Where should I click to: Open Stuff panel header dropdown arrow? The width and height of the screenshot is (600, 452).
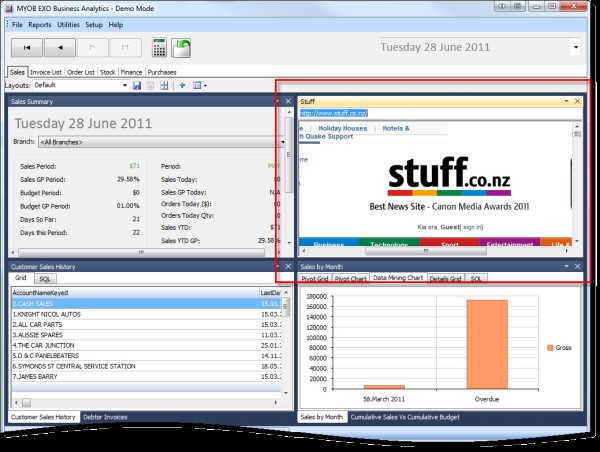(x=566, y=101)
